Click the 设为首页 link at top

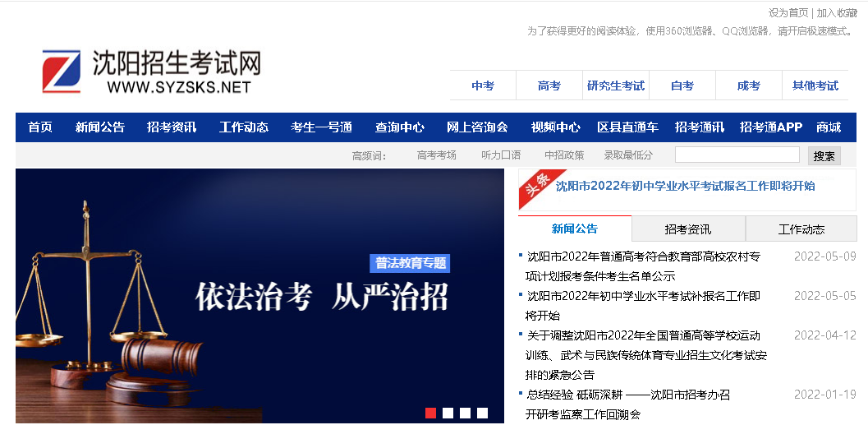pyautogui.click(x=788, y=12)
